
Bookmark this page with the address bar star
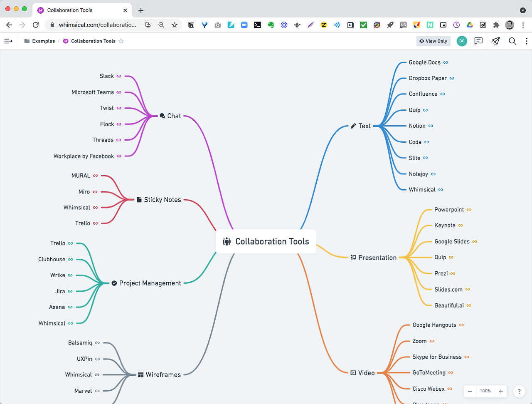click(175, 25)
